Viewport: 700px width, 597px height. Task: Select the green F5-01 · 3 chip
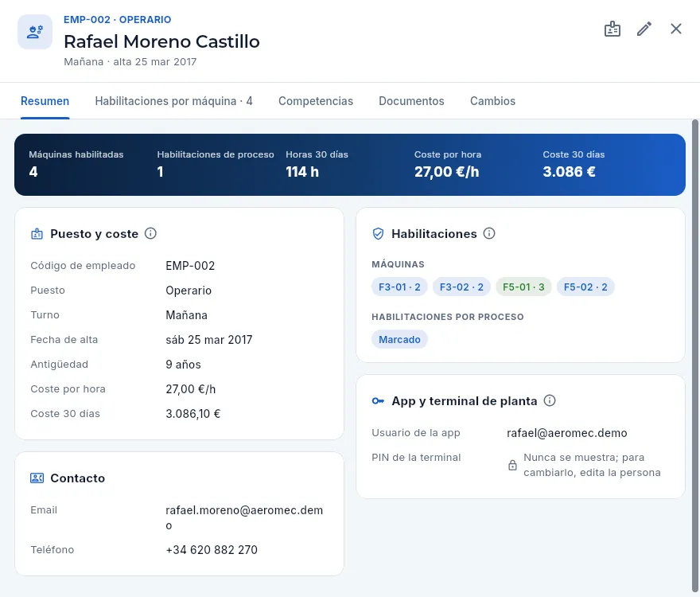coord(523,287)
